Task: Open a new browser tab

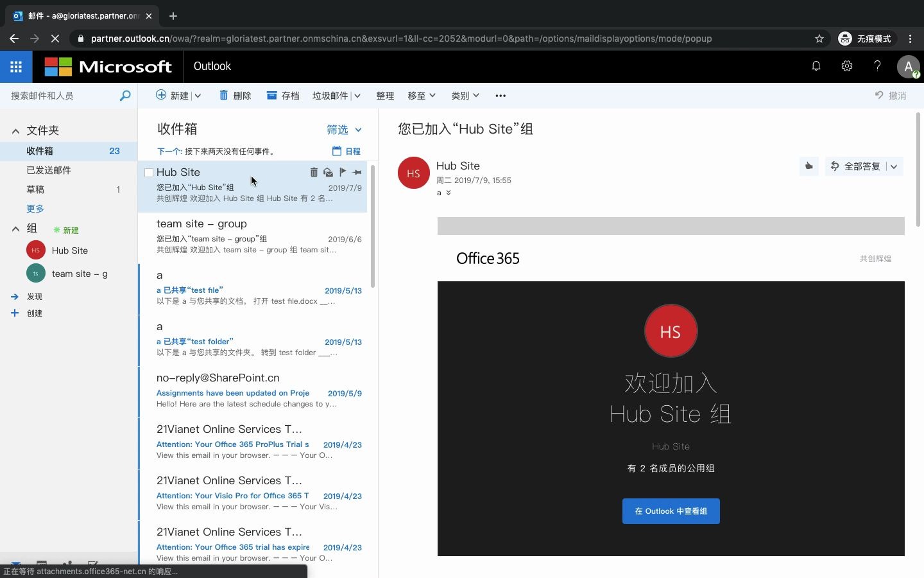Action: [x=173, y=16]
